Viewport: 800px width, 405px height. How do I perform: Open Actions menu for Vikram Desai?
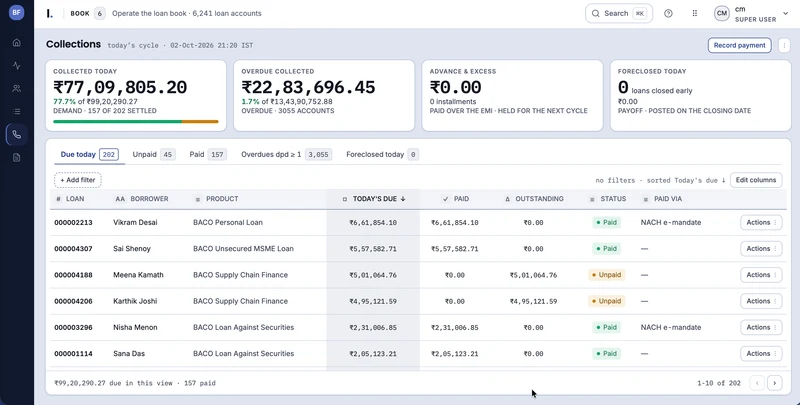click(761, 222)
